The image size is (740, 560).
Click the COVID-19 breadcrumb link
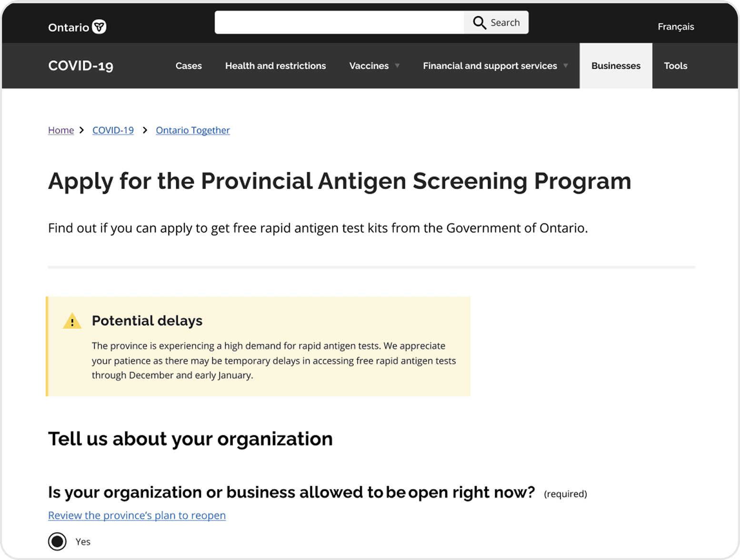click(x=113, y=130)
